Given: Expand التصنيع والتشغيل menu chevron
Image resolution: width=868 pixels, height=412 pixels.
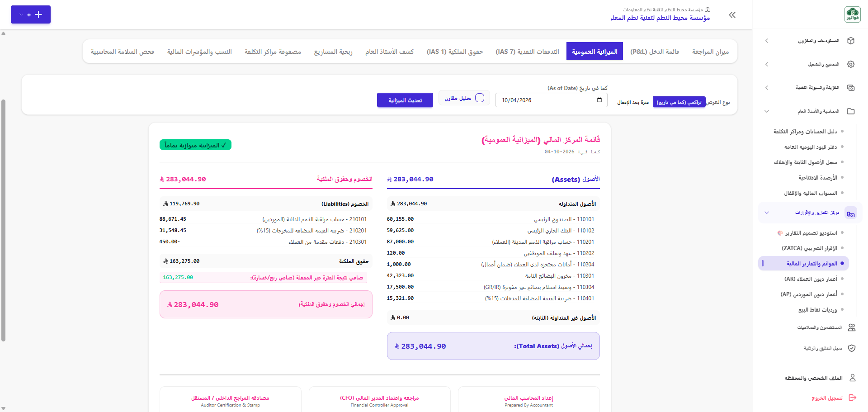Looking at the screenshot, I should tap(767, 64).
